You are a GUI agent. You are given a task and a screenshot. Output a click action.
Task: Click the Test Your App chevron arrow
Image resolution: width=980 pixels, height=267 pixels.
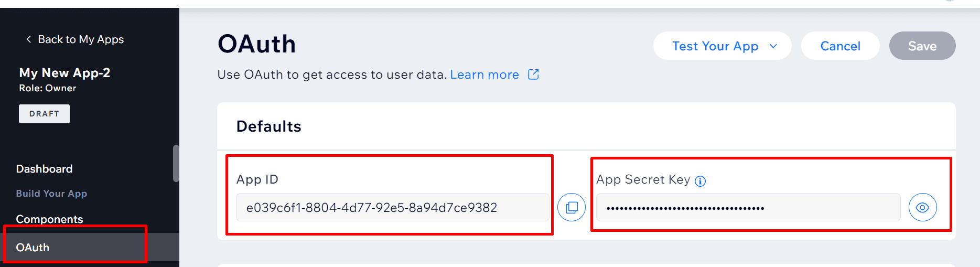[773, 46]
